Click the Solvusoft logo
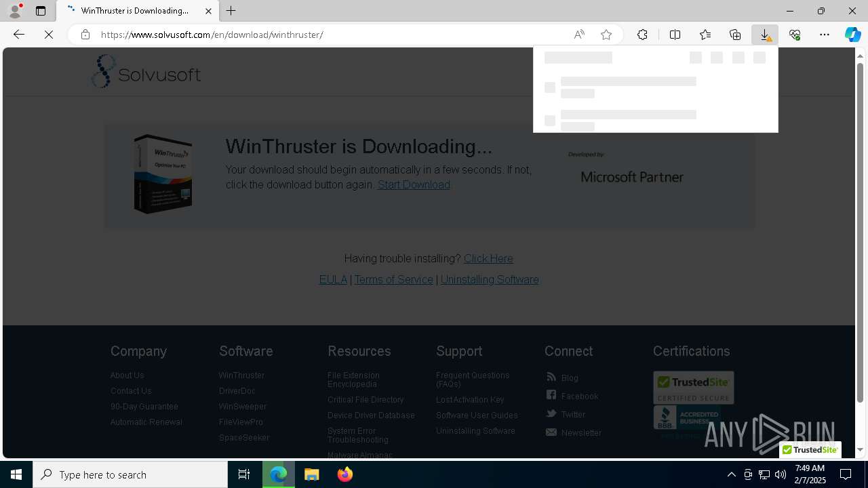868x488 pixels. (x=146, y=71)
